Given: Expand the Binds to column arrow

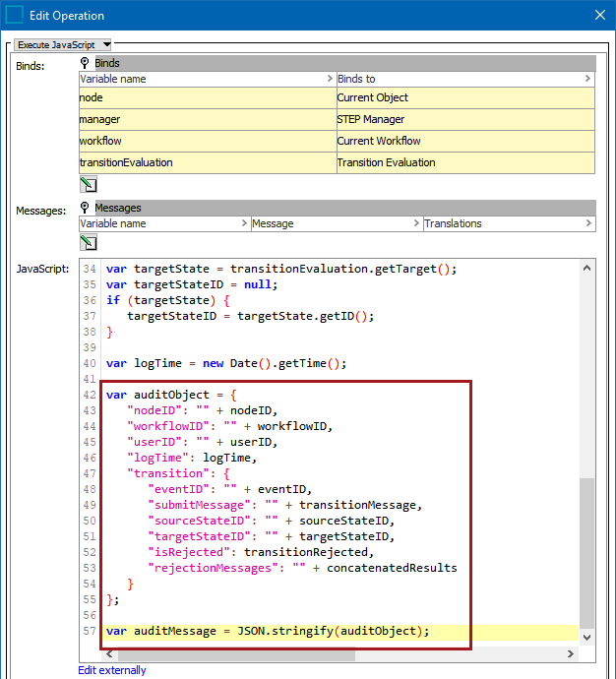Looking at the screenshot, I should click(587, 79).
